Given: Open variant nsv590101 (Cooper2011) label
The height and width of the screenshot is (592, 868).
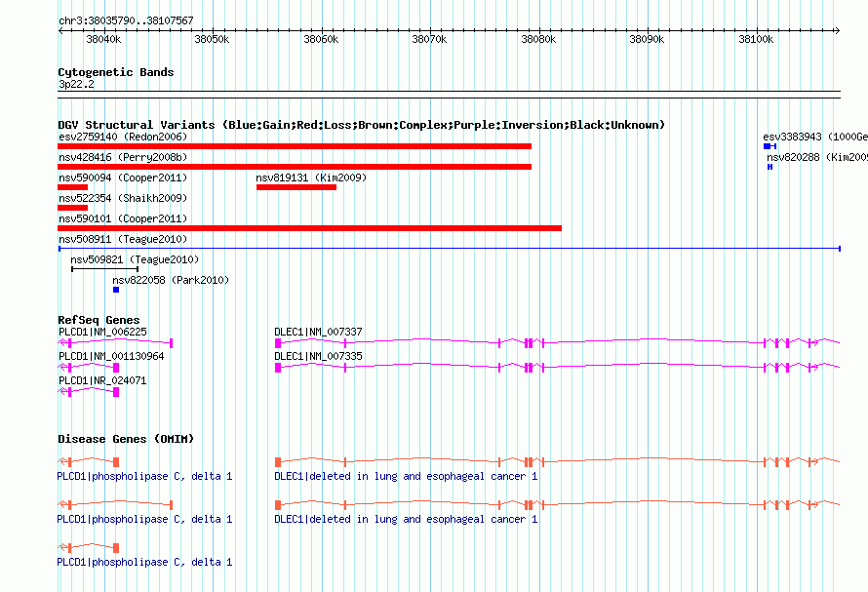Looking at the screenshot, I should tap(123, 218).
